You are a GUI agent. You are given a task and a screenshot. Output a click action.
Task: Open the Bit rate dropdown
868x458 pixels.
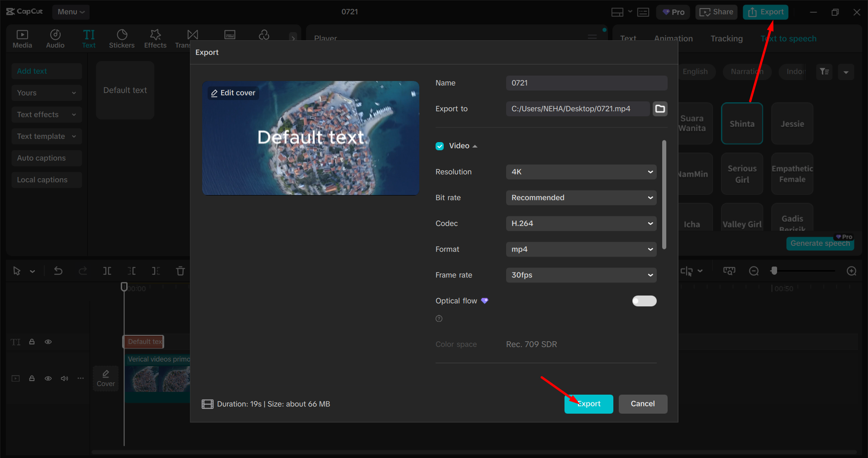[x=581, y=198]
